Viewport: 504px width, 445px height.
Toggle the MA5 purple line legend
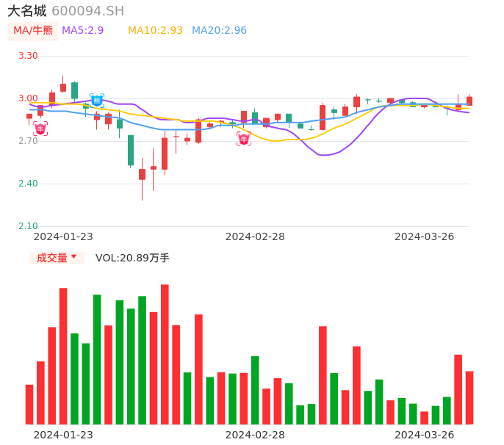pyautogui.click(x=82, y=31)
